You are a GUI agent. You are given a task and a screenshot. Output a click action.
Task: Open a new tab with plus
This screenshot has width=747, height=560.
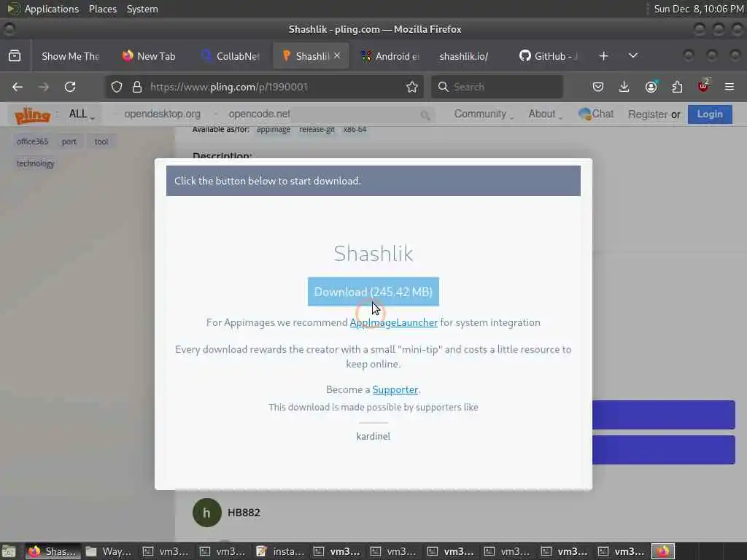coord(603,55)
